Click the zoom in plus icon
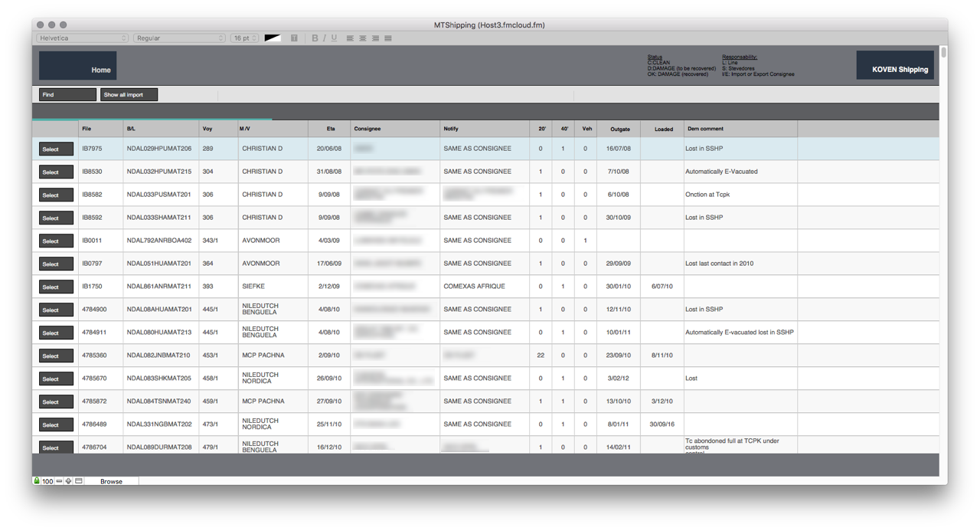980x531 pixels. [x=69, y=481]
